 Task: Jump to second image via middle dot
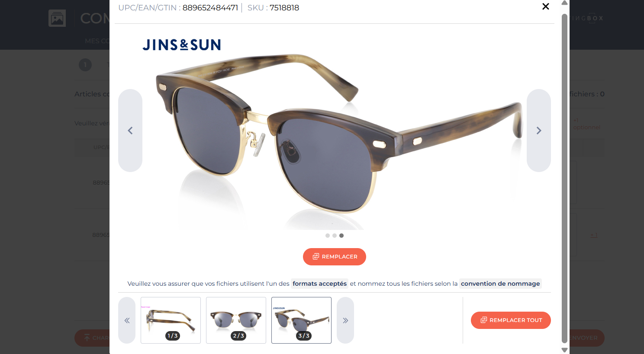(x=335, y=236)
